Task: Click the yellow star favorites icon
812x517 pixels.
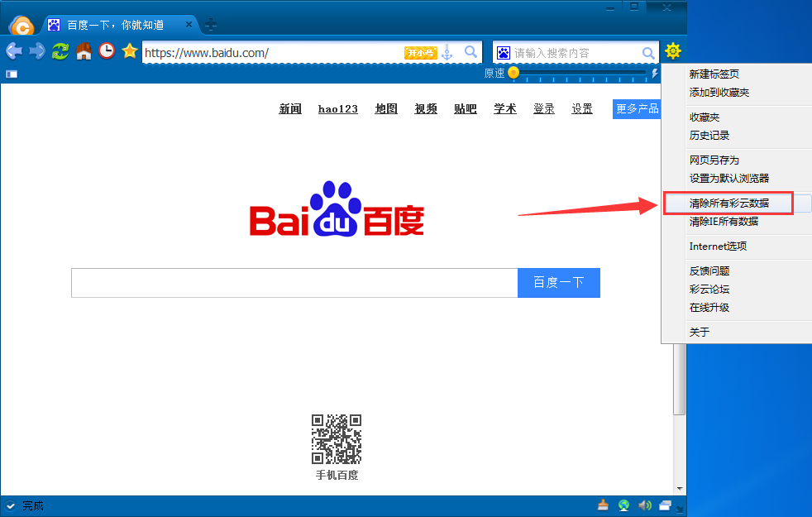Action: [x=130, y=50]
